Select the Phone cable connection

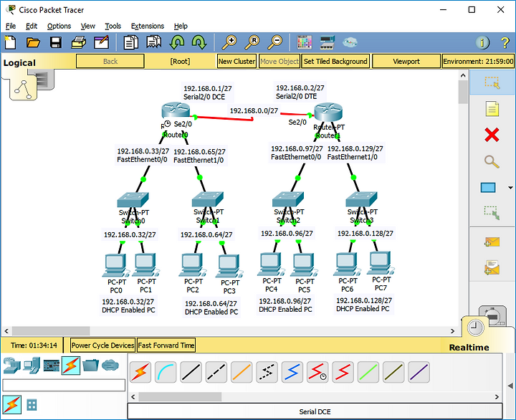[267, 372]
